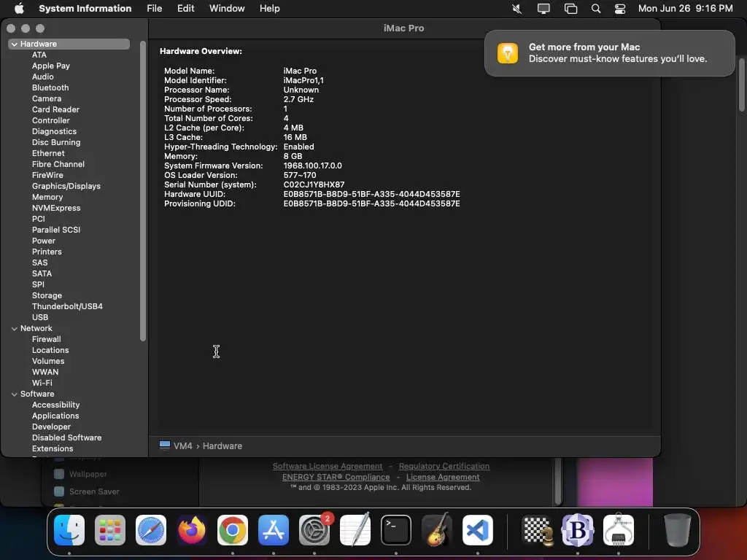Launch Visual Studio Code from Dock
The width and height of the screenshot is (747, 560).
tap(478, 530)
